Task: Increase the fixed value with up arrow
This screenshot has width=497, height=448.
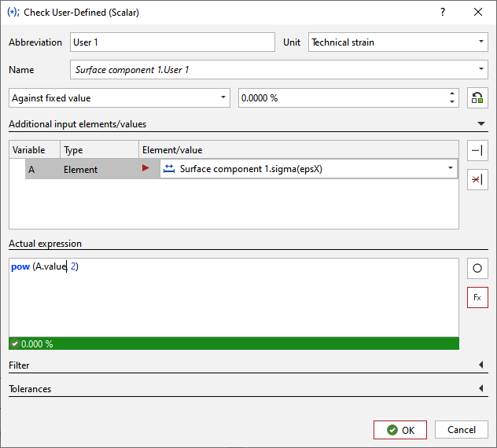Action: [x=451, y=94]
